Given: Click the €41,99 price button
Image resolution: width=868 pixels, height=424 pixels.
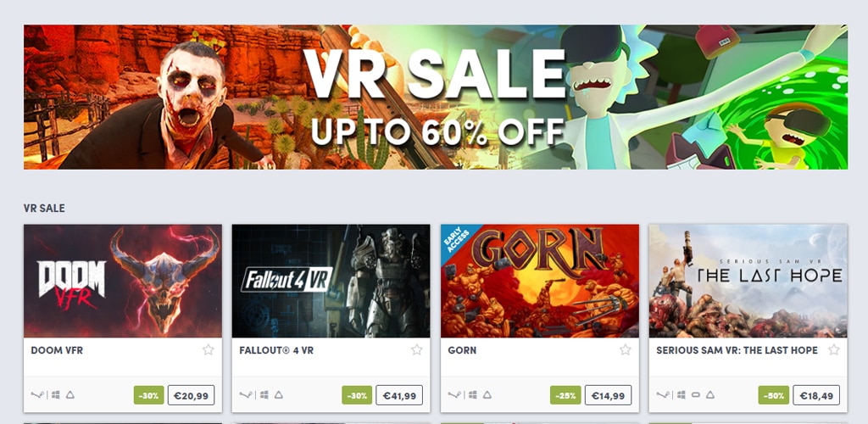Looking at the screenshot, I should 399,395.
